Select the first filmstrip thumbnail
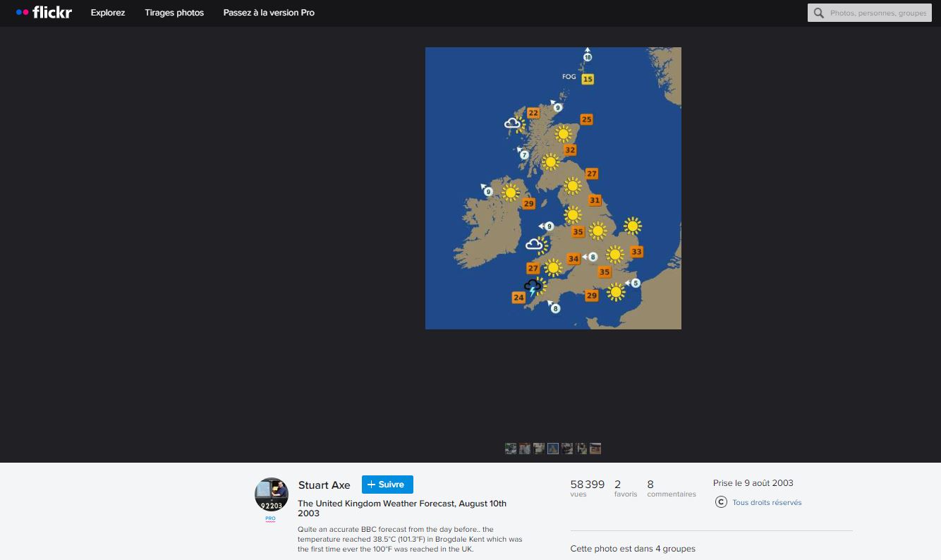Screen dimensions: 941x560 click(511, 449)
